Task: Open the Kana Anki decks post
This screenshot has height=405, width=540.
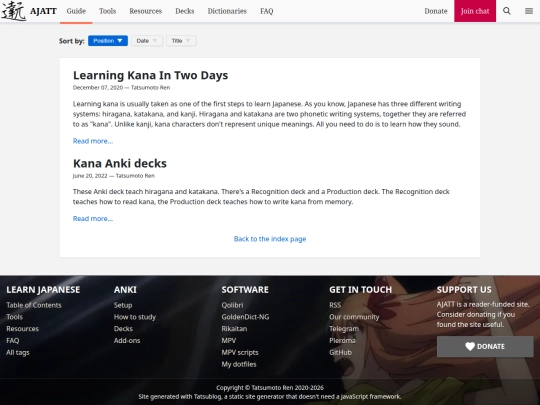Action: point(120,163)
